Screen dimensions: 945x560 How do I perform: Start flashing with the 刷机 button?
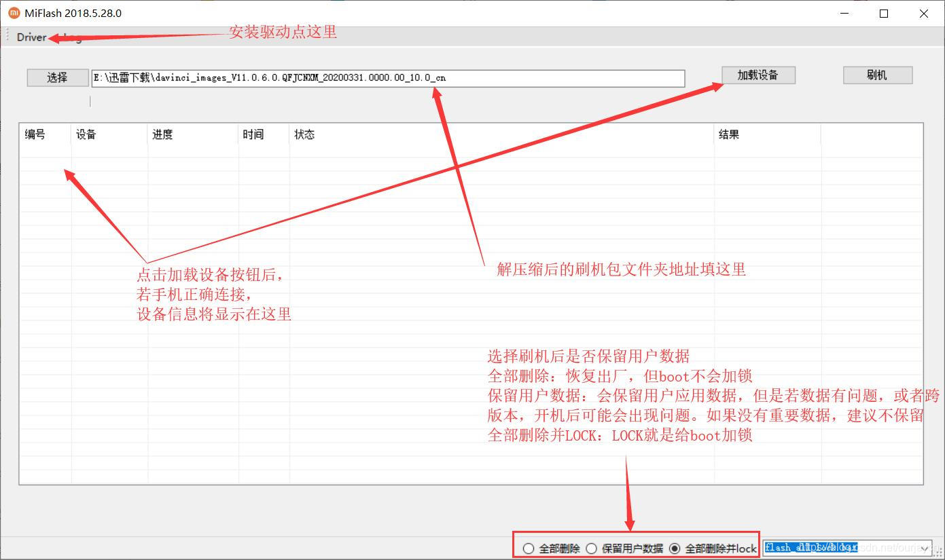click(x=877, y=75)
